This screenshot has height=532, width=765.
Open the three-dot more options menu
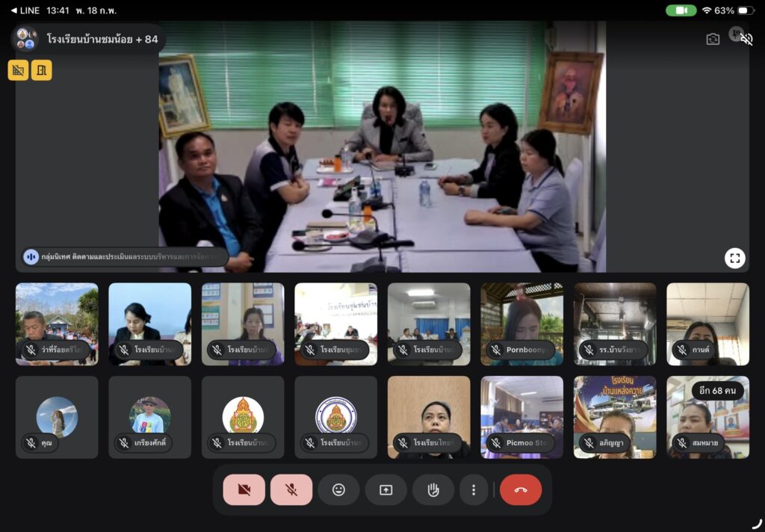tap(473, 490)
